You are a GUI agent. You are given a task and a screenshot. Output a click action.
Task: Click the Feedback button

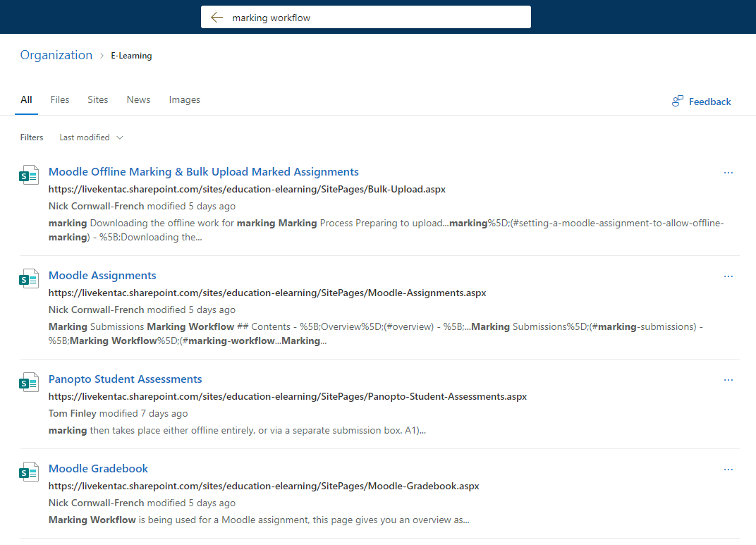point(702,102)
